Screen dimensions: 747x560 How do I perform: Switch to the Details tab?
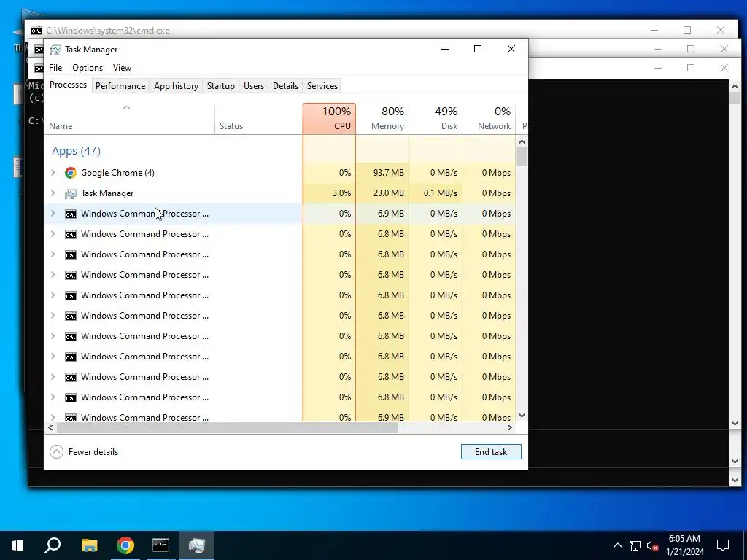[x=285, y=86]
